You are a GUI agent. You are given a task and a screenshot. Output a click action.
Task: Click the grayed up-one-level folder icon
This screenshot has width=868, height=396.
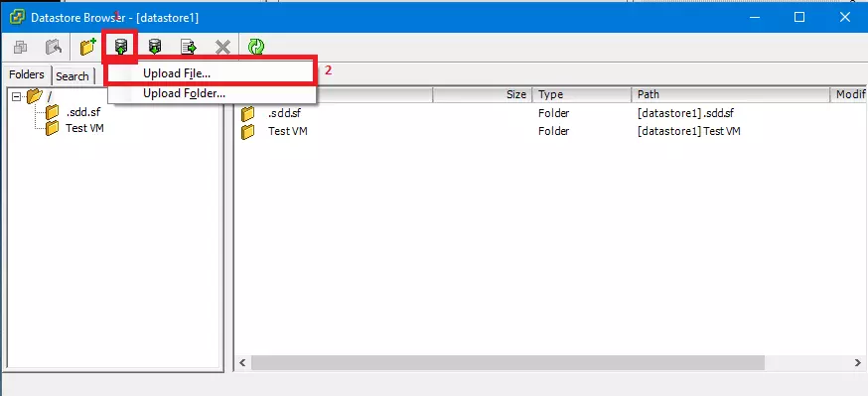pyautogui.click(x=54, y=48)
